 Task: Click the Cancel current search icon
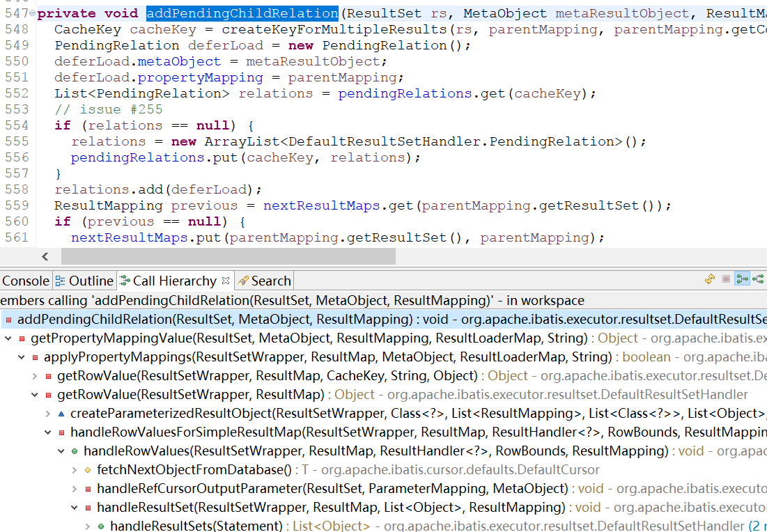[727, 280]
